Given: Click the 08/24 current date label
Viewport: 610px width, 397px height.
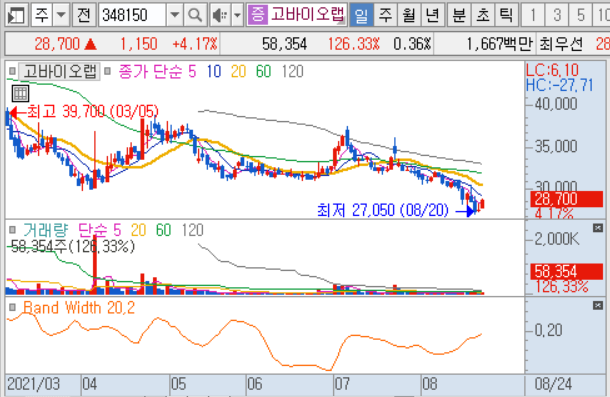Looking at the screenshot, I should pos(553,384).
